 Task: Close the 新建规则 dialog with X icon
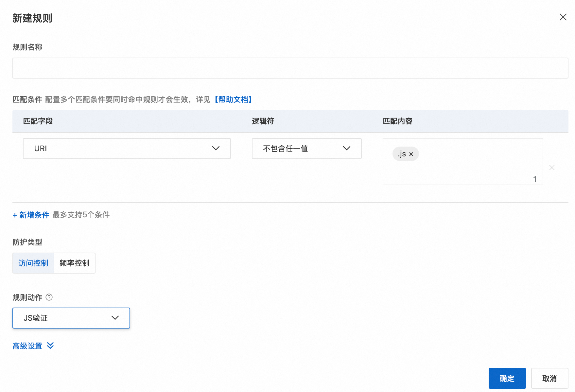point(563,17)
